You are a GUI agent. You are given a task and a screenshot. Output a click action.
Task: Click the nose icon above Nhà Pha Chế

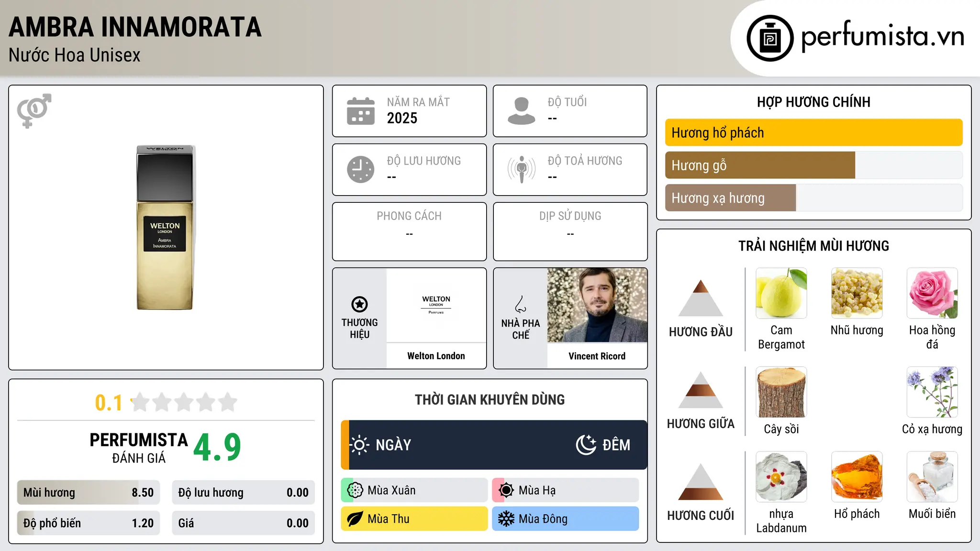[x=521, y=304]
